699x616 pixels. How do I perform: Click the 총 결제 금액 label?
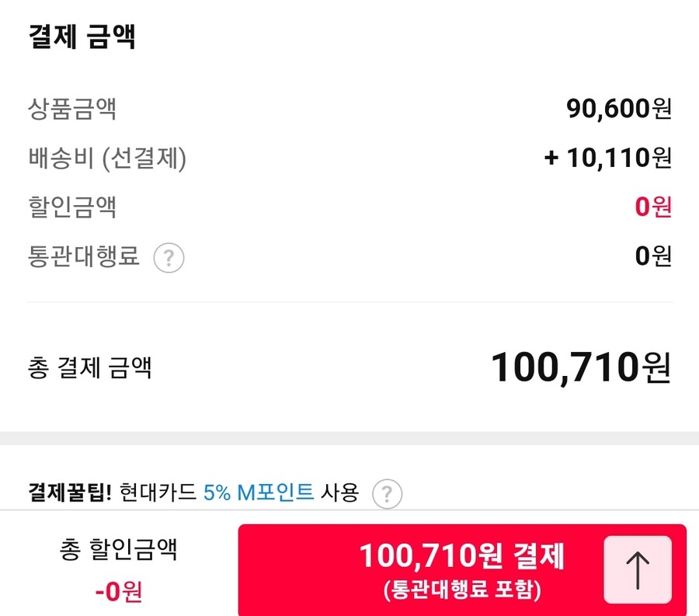(x=89, y=367)
